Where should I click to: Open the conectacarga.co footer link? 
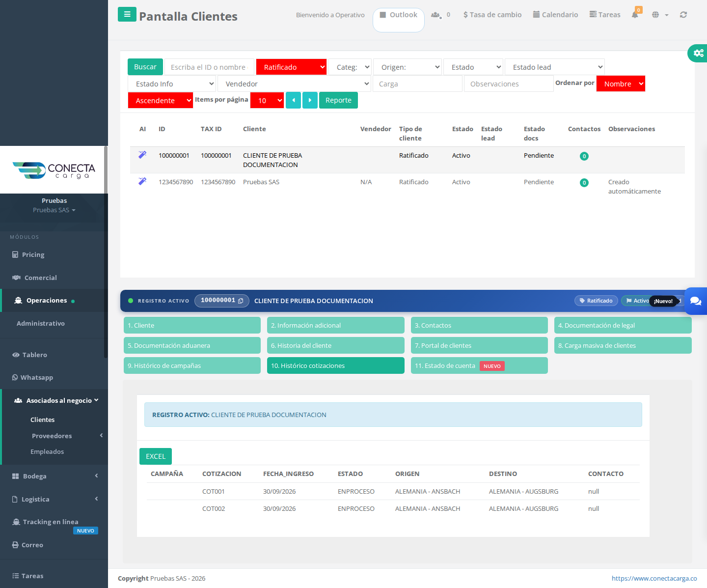tap(654, 578)
